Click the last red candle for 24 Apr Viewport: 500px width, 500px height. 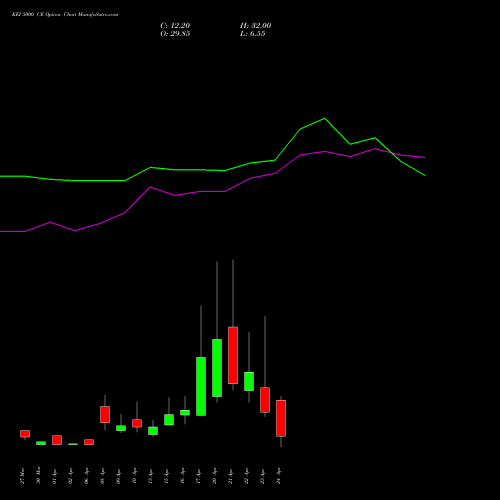[x=281, y=418]
